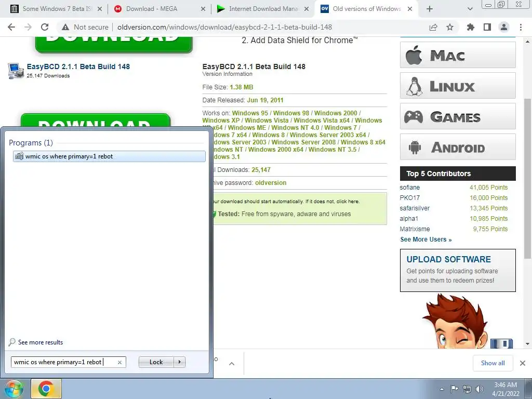Click the Lock button in Start menu
Viewport: 532px width, 399px height.
(x=156, y=362)
